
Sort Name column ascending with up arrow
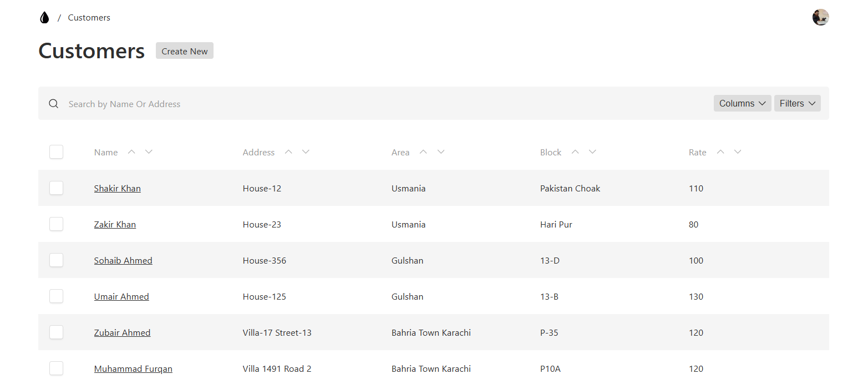pos(131,152)
